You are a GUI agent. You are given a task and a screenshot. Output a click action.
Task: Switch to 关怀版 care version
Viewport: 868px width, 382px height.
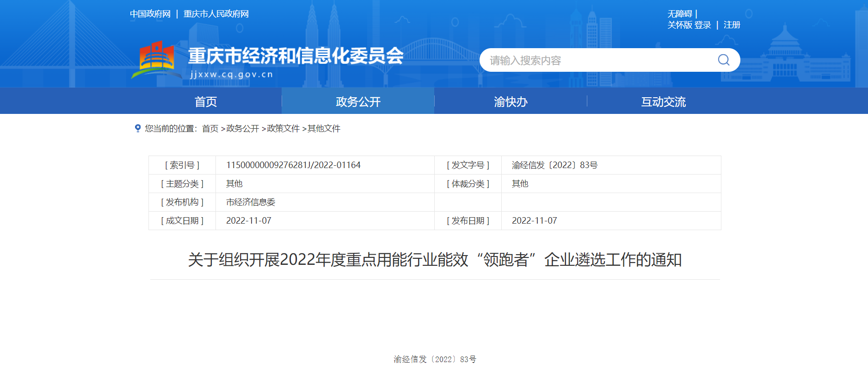tap(679, 25)
